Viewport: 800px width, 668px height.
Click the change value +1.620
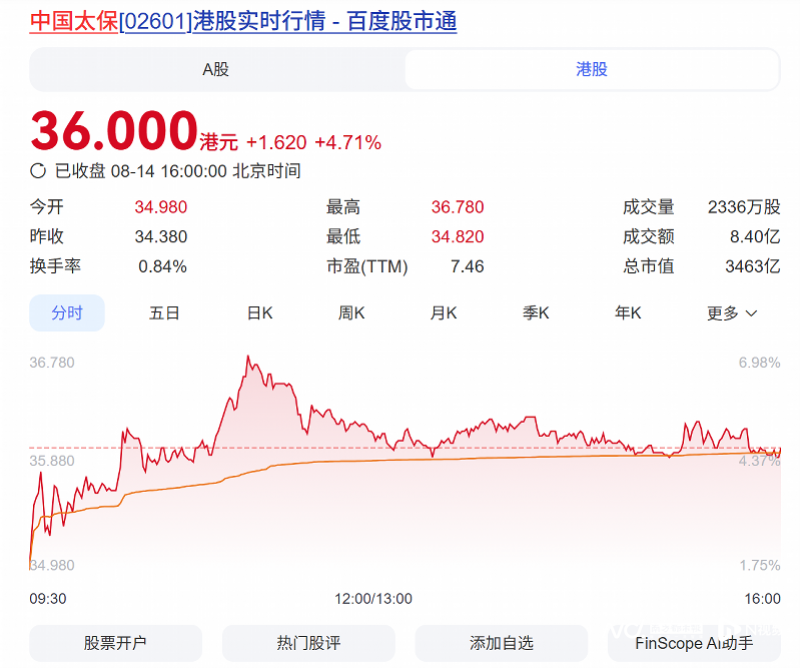276,143
